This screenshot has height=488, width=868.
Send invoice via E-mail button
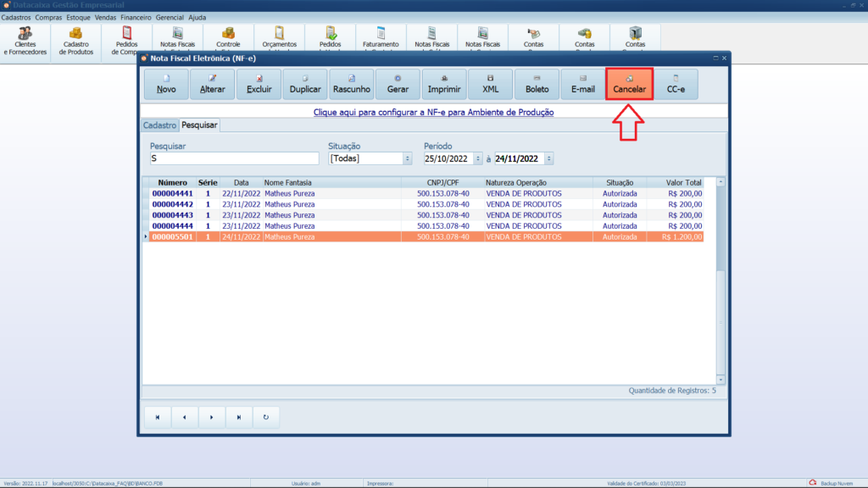click(583, 85)
